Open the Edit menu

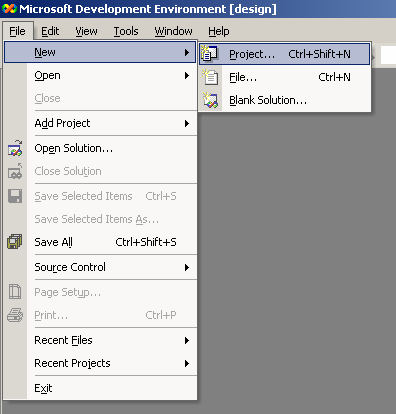click(50, 31)
